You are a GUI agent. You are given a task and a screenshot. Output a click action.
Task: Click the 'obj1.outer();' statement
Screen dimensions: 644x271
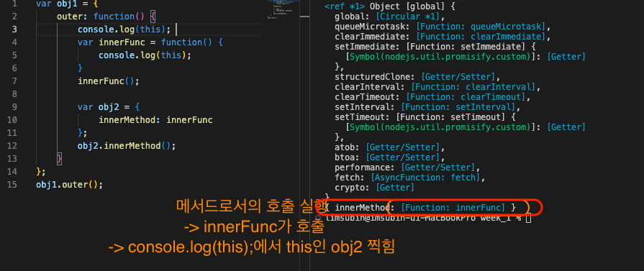coord(69,184)
